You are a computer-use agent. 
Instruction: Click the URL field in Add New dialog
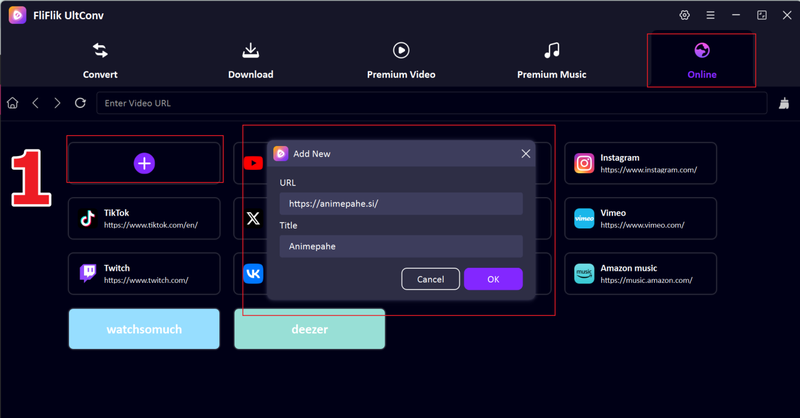(x=400, y=204)
